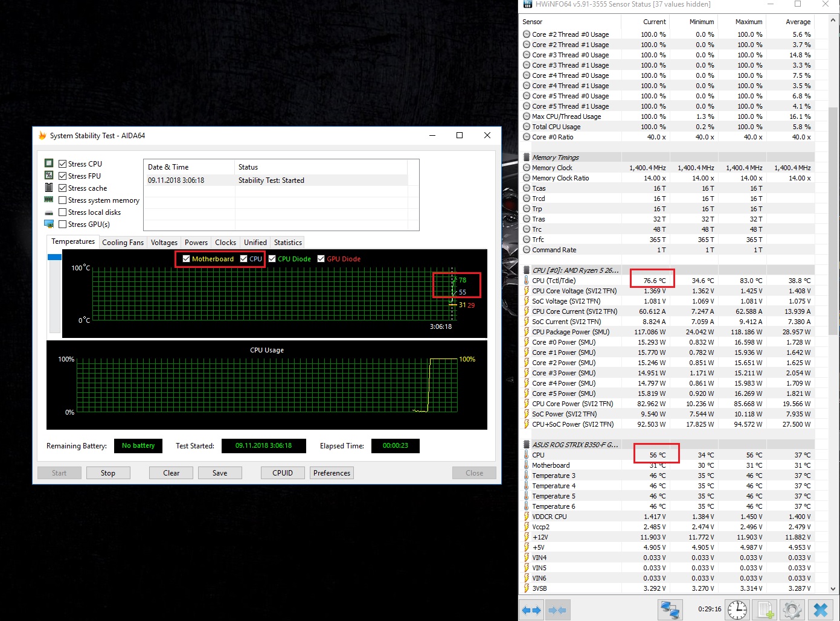
Task: Select the 'CPU+SoC Power (SVI2 TFN)' row
Action: [x=667, y=424]
